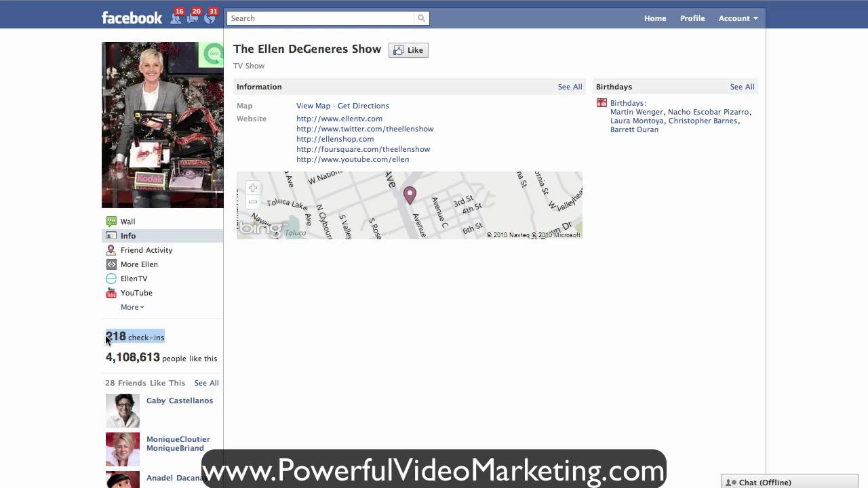Click the 4,108,613 people like this text
868x488 pixels.
(161, 358)
